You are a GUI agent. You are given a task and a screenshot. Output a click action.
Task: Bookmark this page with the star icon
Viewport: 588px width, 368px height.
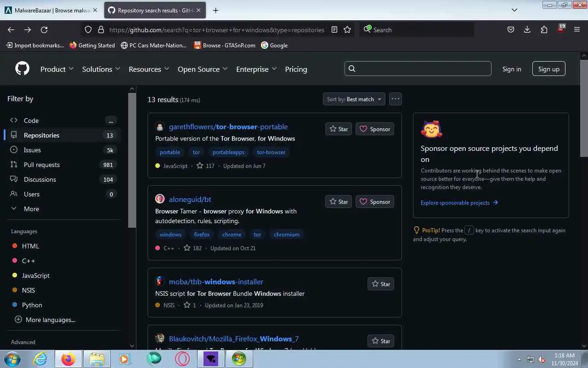pyautogui.click(x=347, y=29)
